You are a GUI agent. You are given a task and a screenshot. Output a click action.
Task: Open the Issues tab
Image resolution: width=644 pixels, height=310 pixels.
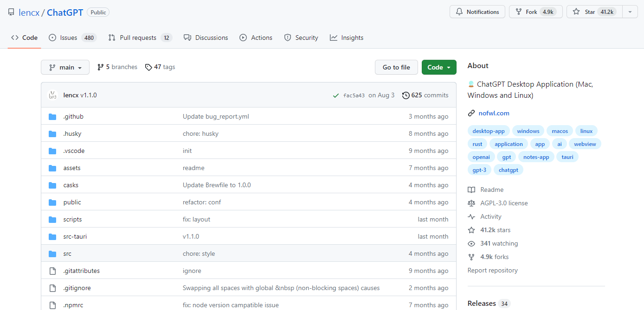(x=72, y=38)
